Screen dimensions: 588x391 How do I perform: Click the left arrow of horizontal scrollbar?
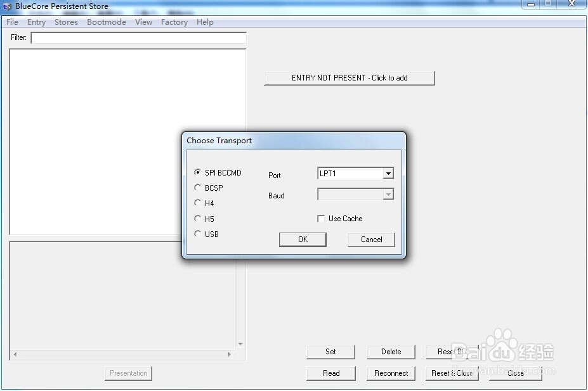pyautogui.click(x=15, y=354)
